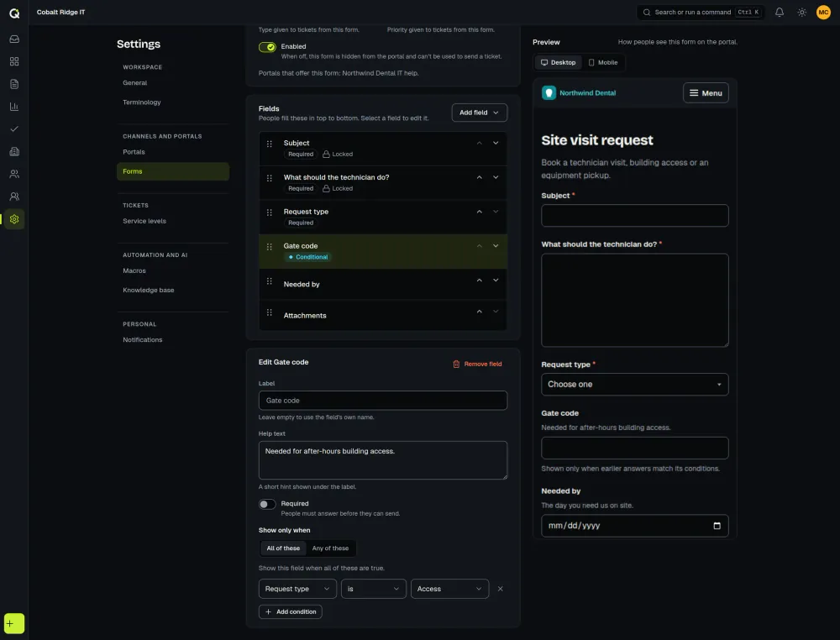Open the checkmark tasks icon in sidebar
Image resolution: width=840 pixels, height=640 pixels.
(x=14, y=129)
